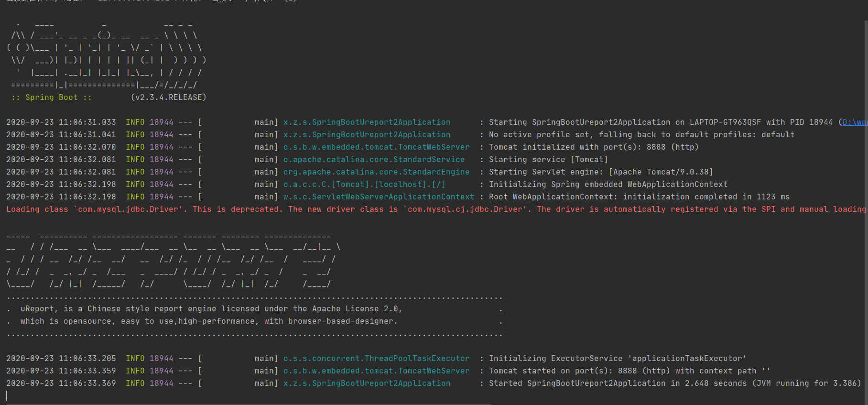Click logger name 'o.apache.catalina.core.StandardService'
The height and width of the screenshot is (405, 868).
374,160
